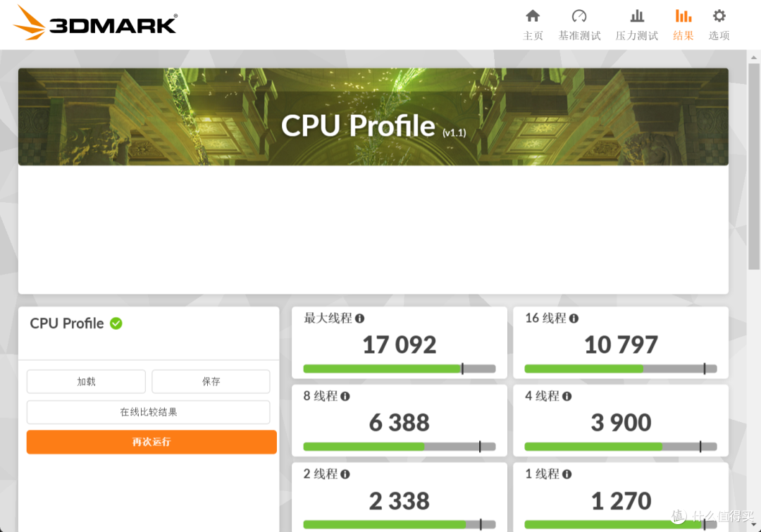Click the 加载 load button
This screenshot has width=761, height=532.
86,381
